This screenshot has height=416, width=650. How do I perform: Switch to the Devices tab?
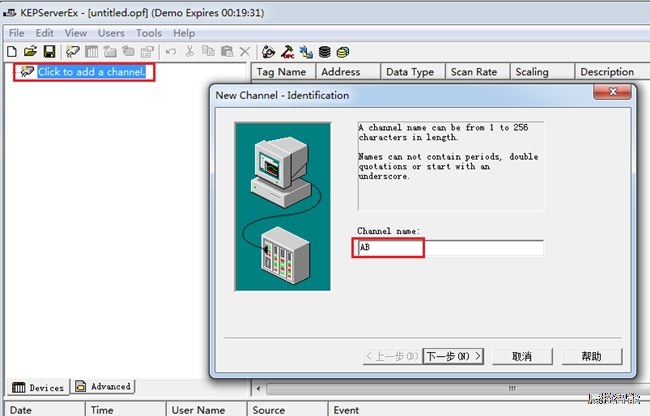click(39, 387)
